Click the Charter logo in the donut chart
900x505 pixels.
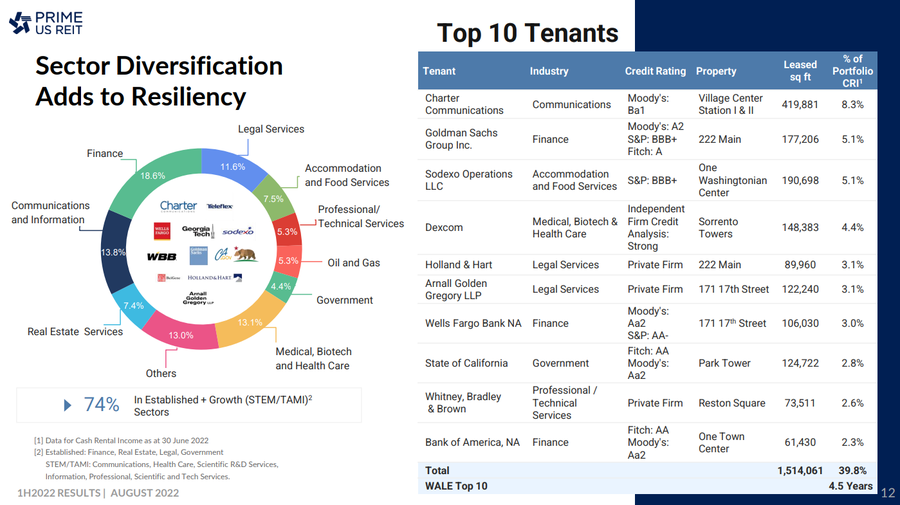178,206
